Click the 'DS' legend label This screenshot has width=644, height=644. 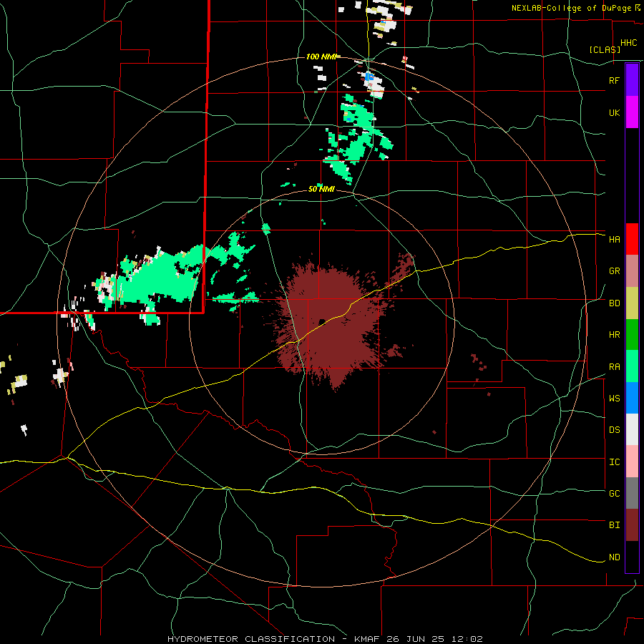614,429
